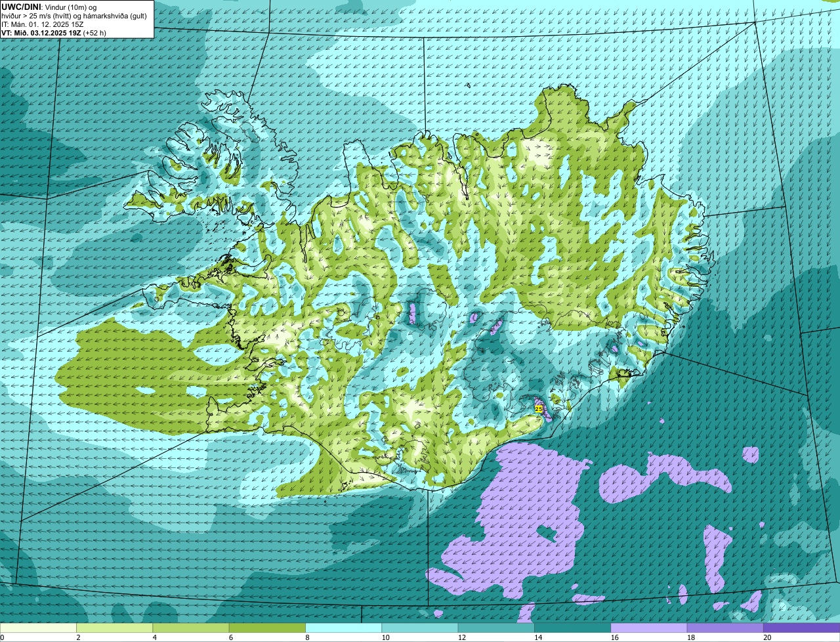The image size is (840, 642).
Task: Select the 12–14 m/s teal scale swatch
Action: [496, 628]
